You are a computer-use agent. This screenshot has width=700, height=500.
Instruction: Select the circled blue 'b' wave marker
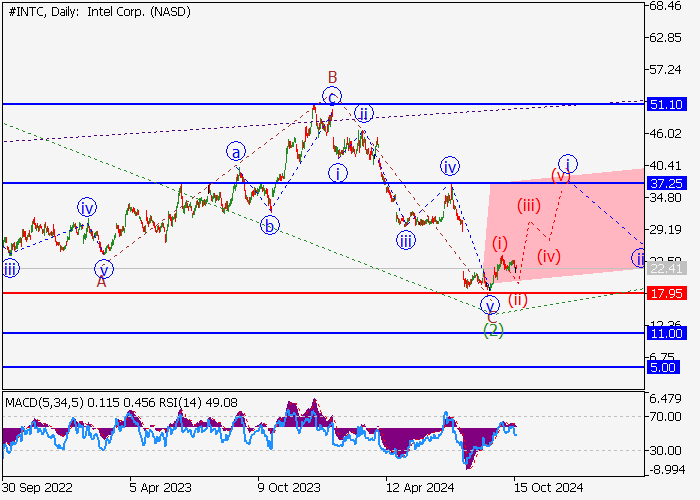[269, 225]
